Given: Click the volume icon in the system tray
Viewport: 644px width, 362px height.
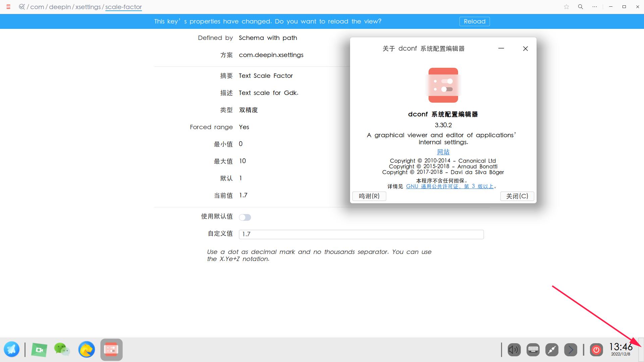Looking at the screenshot, I should click(x=514, y=350).
